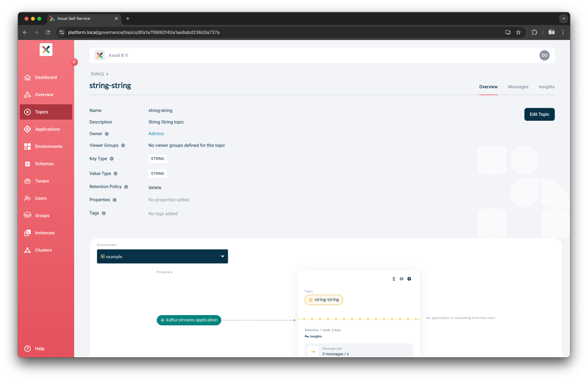588x381 pixels.
Task: Show info tooltip next to Retention Policy
Action: pyautogui.click(x=126, y=187)
